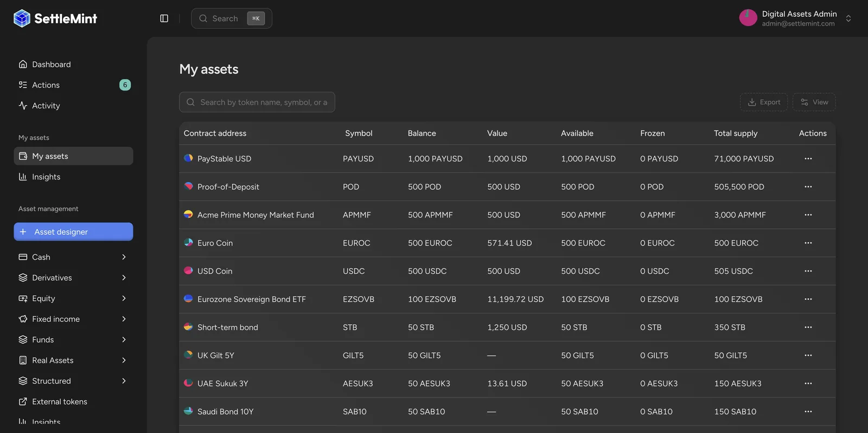The width and height of the screenshot is (868, 433).
Task: Open External tokens in sidebar
Action: (73, 402)
